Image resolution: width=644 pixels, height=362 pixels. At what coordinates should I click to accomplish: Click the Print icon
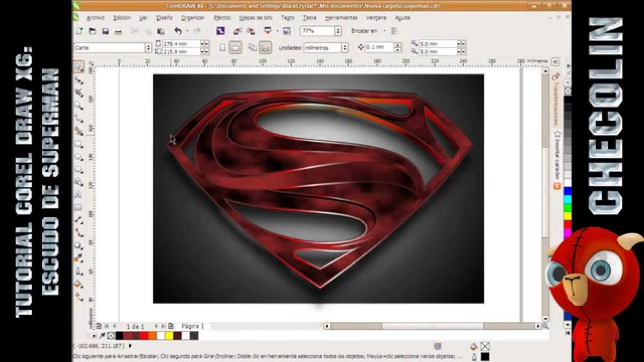tap(118, 31)
